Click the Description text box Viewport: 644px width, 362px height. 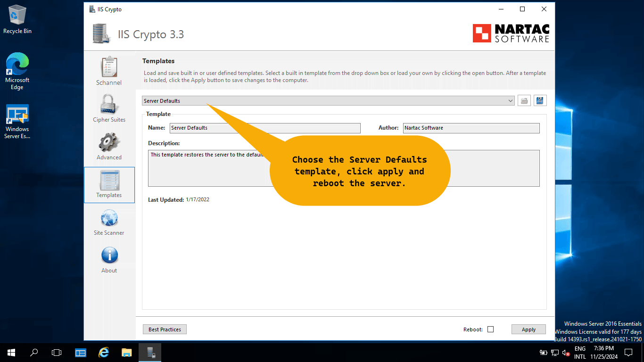click(344, 168)
